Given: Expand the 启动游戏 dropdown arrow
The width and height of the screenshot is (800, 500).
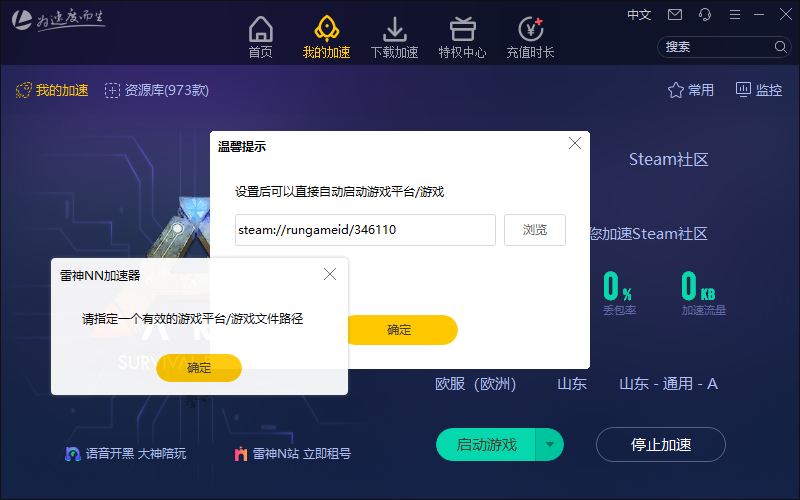Looking at the screenshot, I should tap(549, 444).
